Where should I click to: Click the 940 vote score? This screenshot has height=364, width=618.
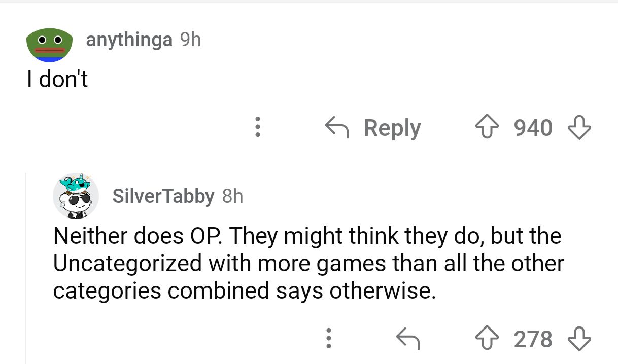(533, 128)
